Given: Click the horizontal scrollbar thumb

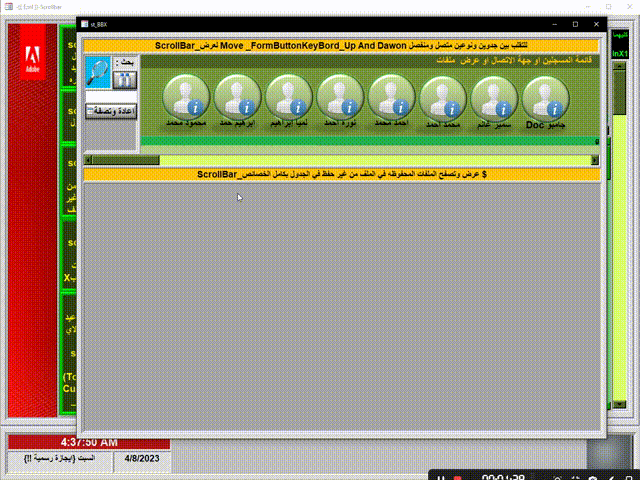Looking at the screenshot, I should (x=125, y=160).
